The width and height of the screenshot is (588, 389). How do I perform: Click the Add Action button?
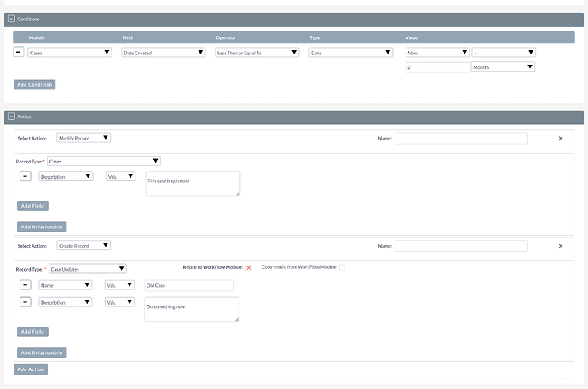click(x=31, y=369)
